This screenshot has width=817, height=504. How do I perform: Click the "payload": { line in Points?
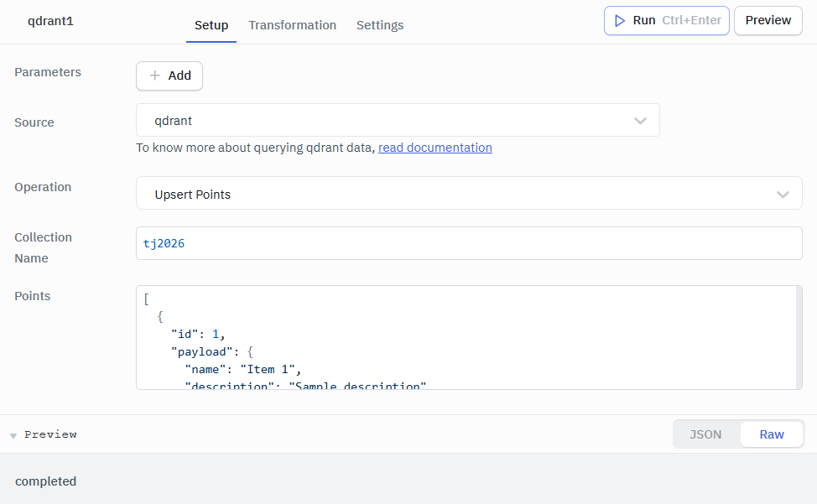pos(212,352)
